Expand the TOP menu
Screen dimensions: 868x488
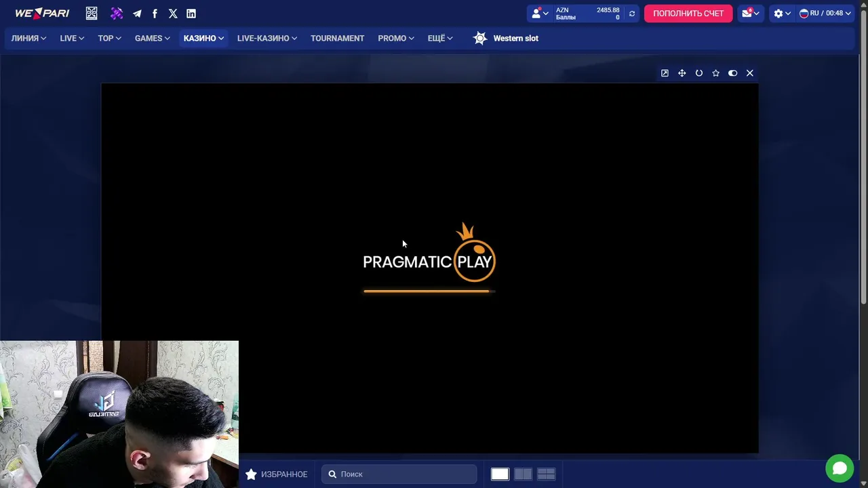pos(109,39)
